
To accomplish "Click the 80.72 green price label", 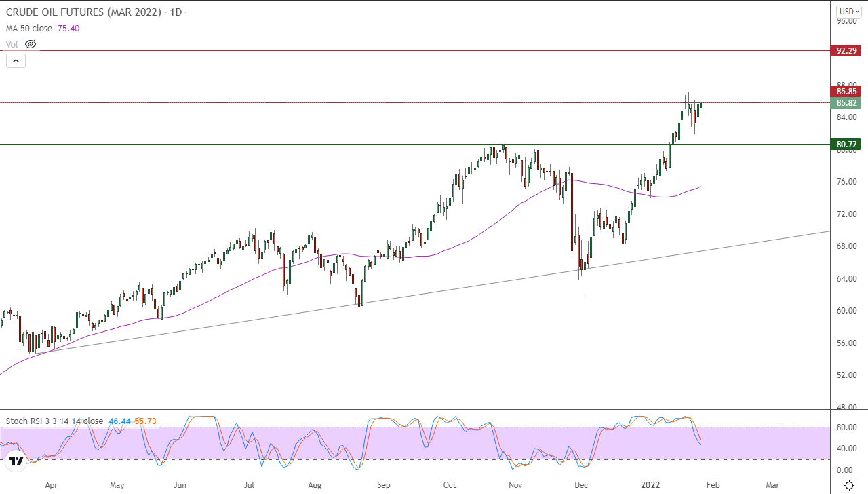I will (848, 145).
